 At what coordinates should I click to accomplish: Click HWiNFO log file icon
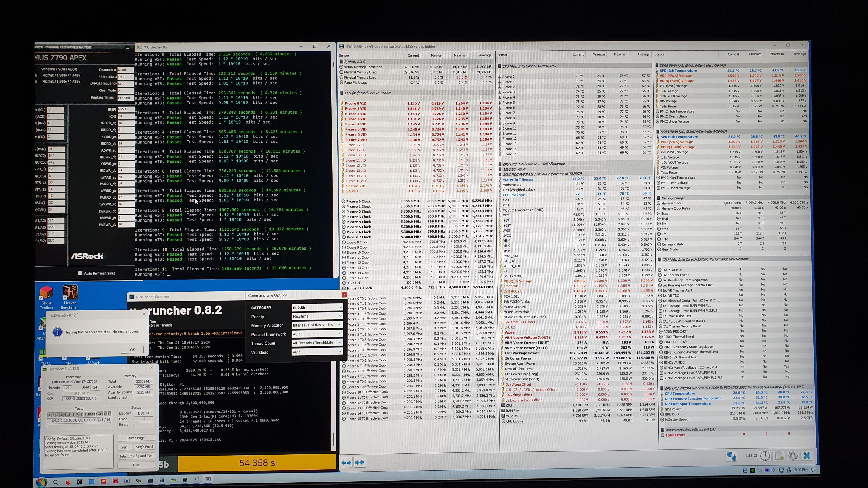pos(779,456)
